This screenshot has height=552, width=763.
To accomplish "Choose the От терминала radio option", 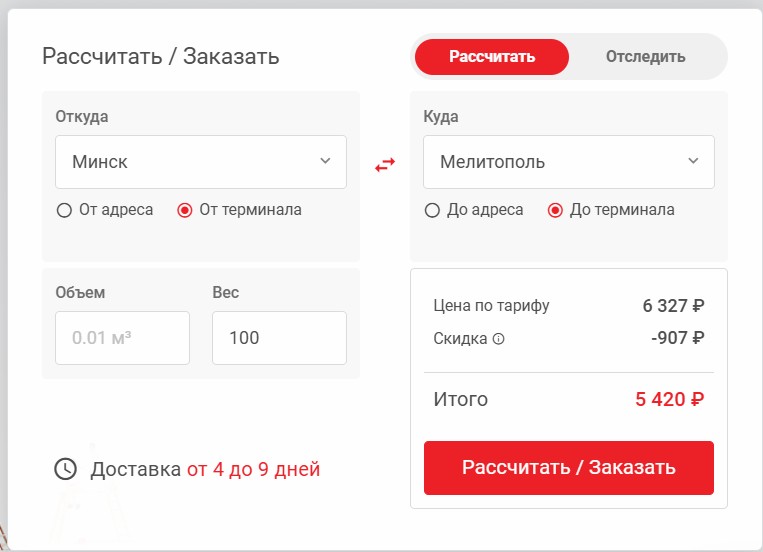I will point(184,210).
